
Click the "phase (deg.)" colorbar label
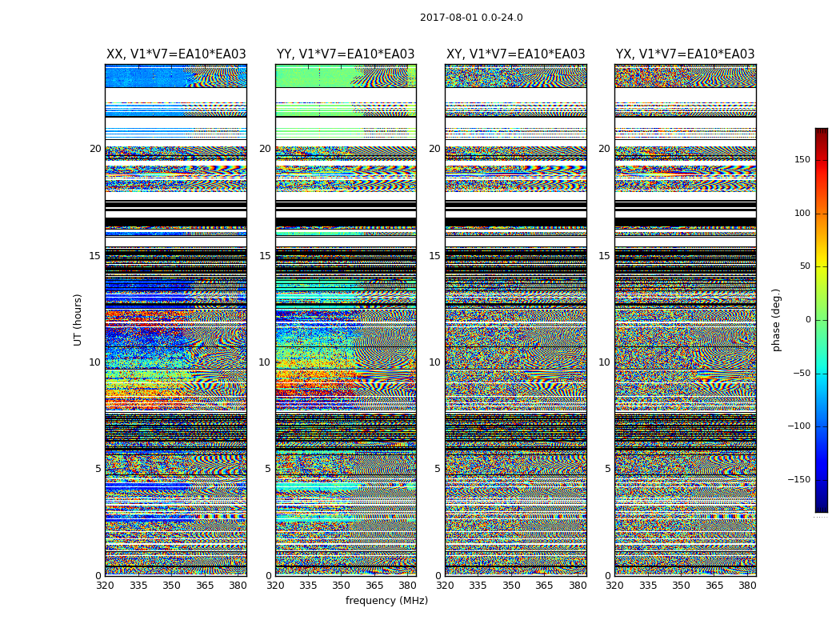pyautogui.click(x=776, y=320)
